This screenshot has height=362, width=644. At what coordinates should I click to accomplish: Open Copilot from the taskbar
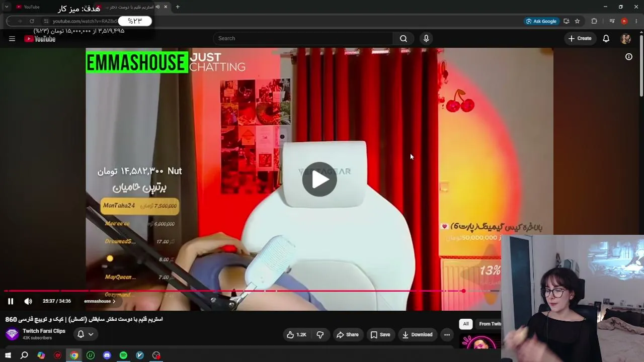41,355
